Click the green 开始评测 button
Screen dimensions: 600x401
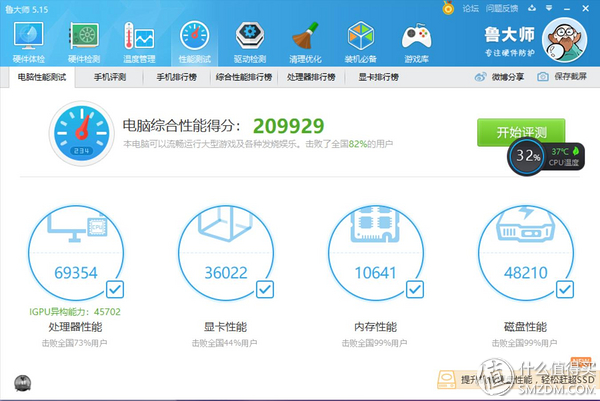(521, 132)
